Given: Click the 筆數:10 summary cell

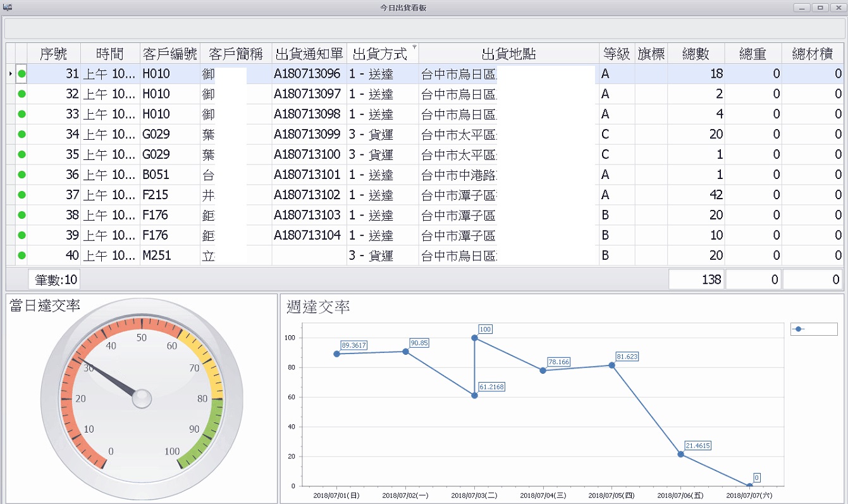Looking at the screenshot, I should (x=54, y=280).
